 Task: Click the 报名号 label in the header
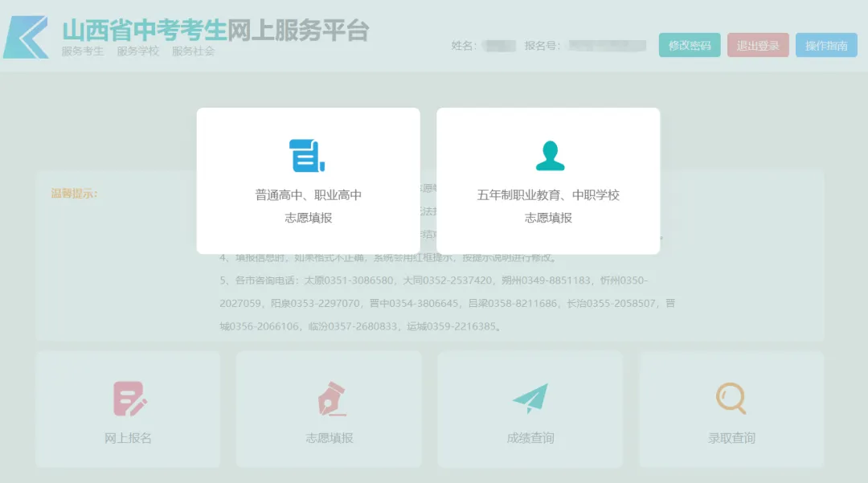pos(542,46)
